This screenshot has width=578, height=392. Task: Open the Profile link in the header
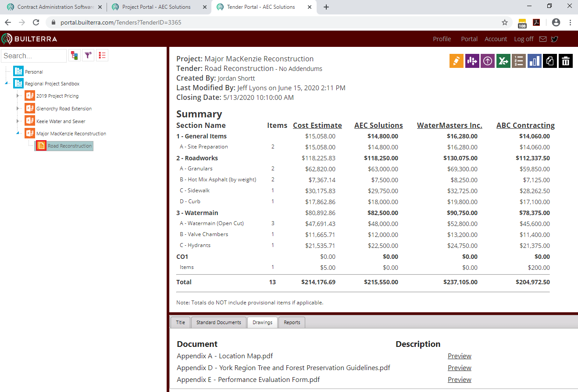point(442,39)
